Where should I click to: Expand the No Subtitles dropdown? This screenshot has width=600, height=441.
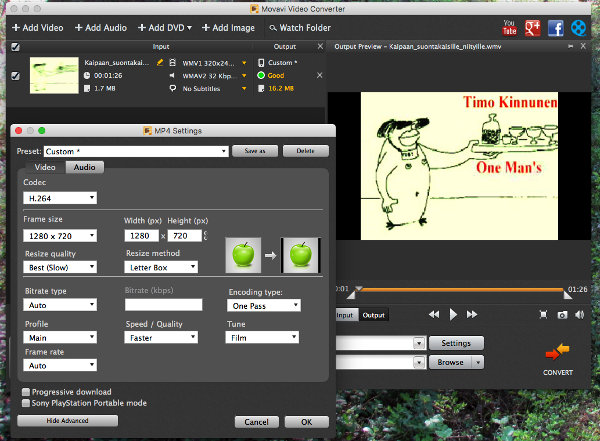(x=244, y=88)
